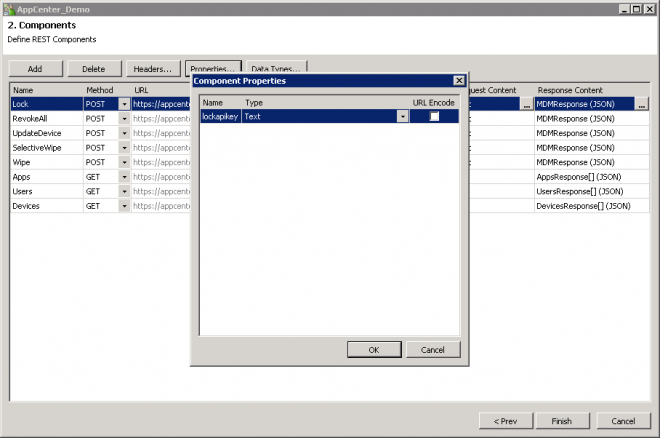Toggle URL Encode checkbox for lockapikey
The image size is (660, 438).
(x=434, y=117)
